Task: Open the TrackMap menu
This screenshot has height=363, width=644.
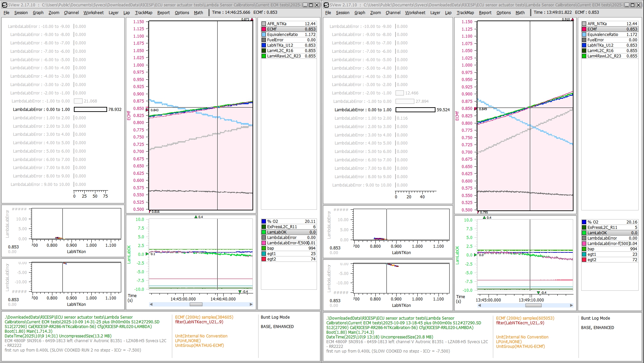Action: point(144,12)
